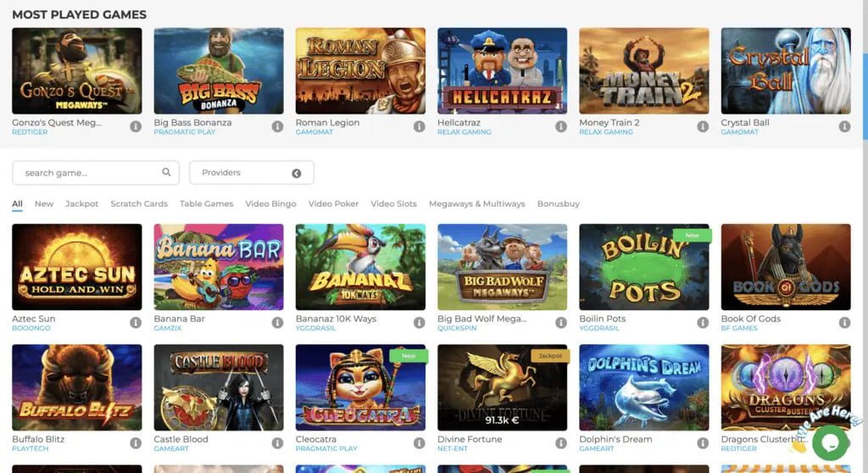Image resolution: width=868 pixels, height=473 pixels.
Task: Click the search magnifier icon
Action: (166, 172)
